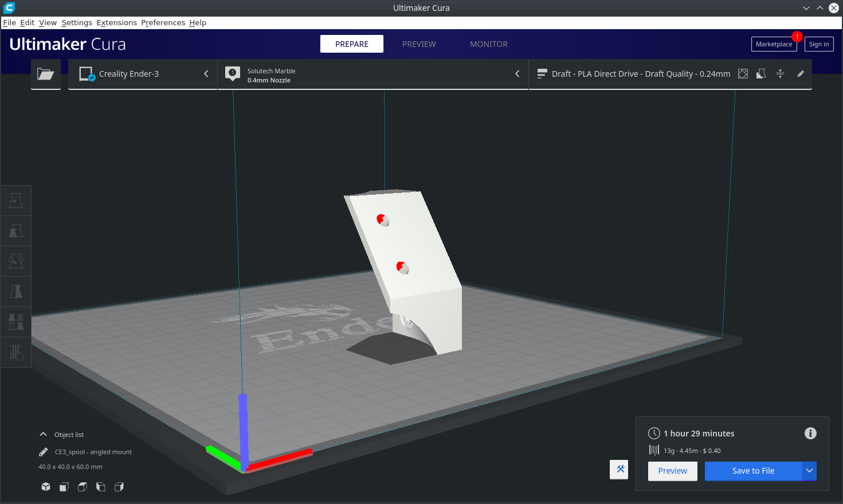Expand the Solutech Marble material selector chevron
Viewport: 843px width, 504px height.
tap(517, 74)
